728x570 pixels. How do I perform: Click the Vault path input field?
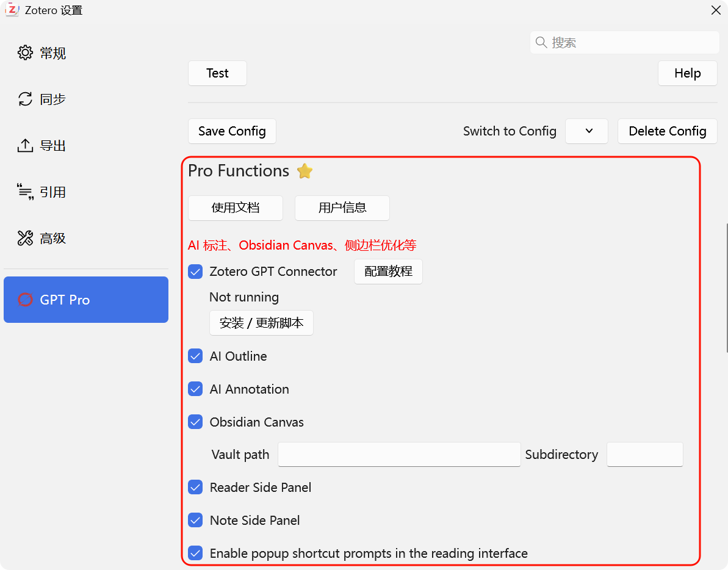pyautogui.click(x=399, y=455)
